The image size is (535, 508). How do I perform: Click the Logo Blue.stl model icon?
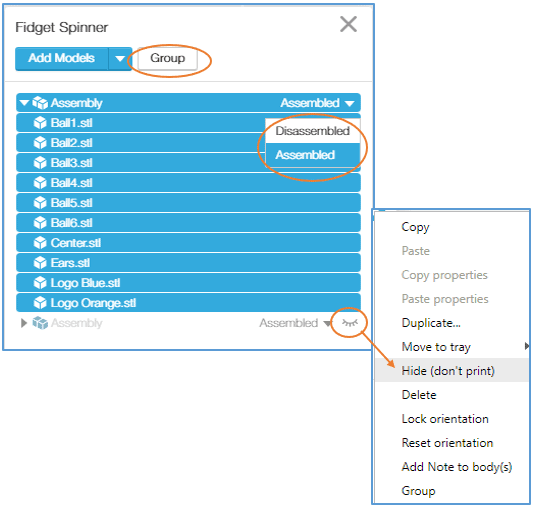coord(40,283)
